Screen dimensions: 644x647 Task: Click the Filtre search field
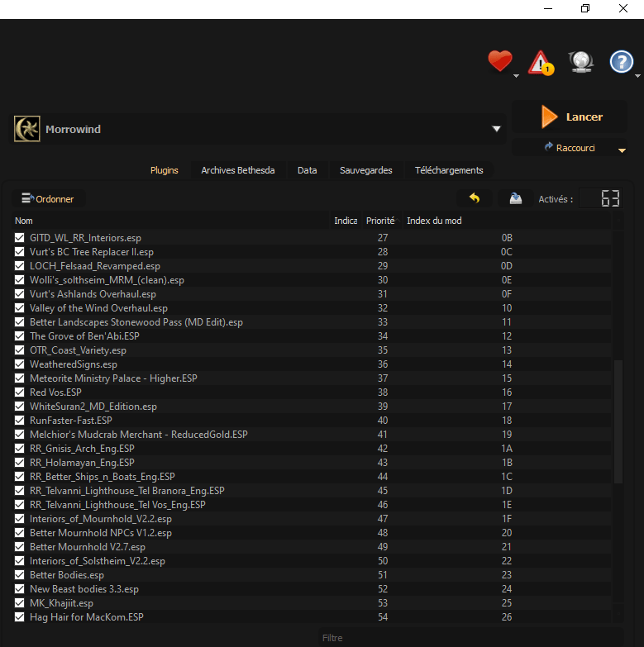tap(331, 638)
